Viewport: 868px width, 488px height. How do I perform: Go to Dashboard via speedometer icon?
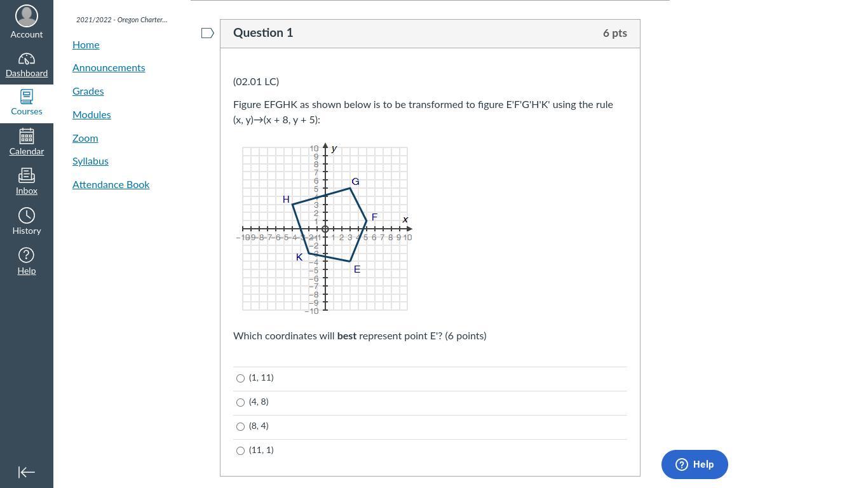(x=26, y=59)
